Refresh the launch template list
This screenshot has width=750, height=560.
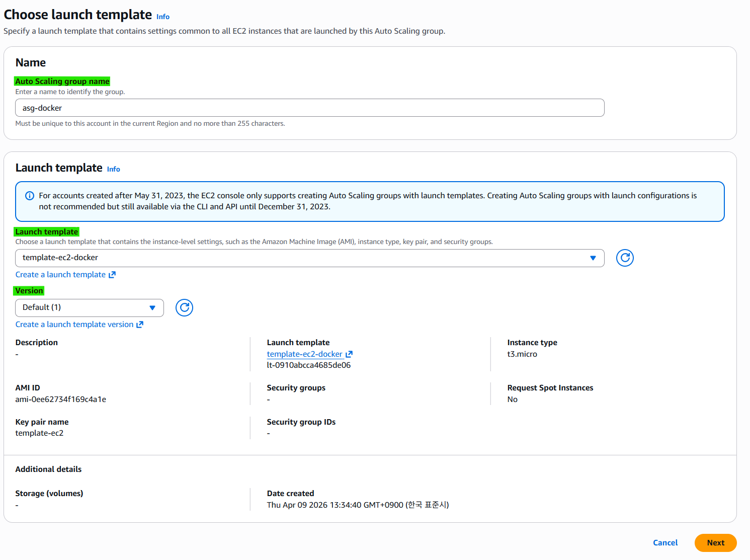point(625,258)
